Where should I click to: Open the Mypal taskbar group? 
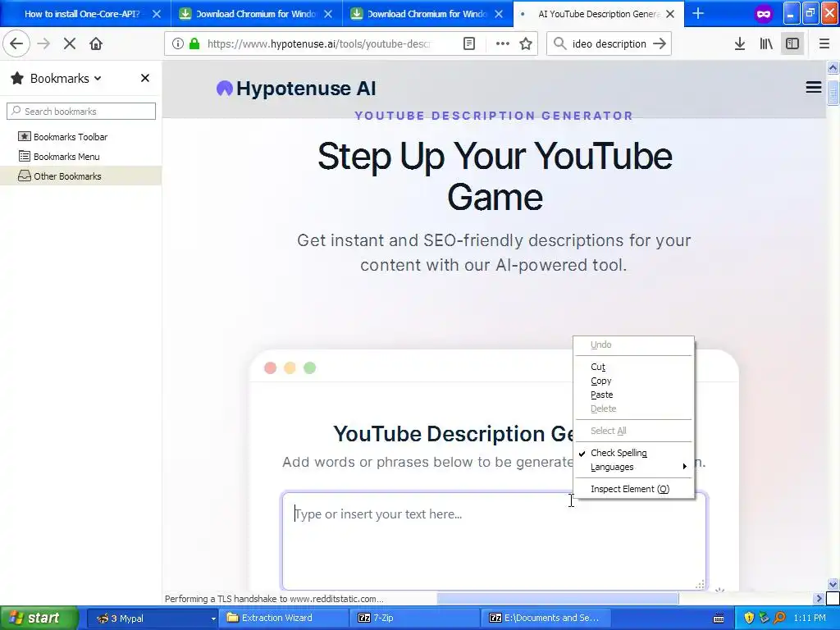pyautogui.click(x=152, y=619)
